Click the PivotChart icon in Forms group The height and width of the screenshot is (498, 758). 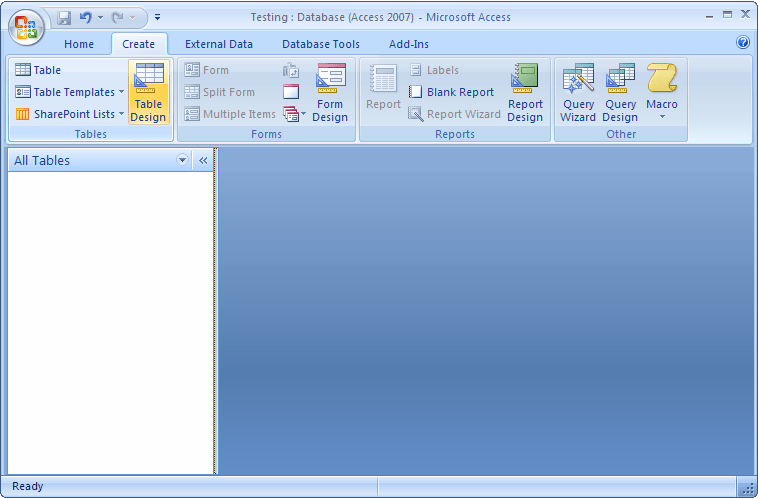(x=291, y=70)
